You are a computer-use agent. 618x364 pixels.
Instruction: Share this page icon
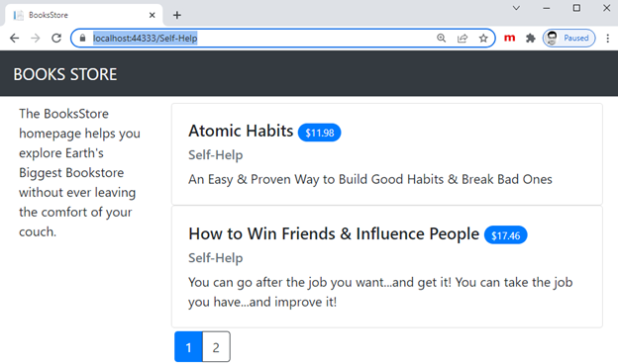point(463,39)
